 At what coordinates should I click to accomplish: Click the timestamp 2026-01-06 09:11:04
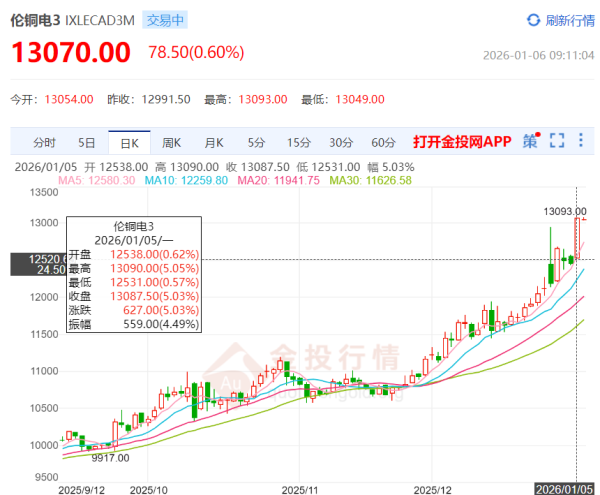tap(538, 55)
